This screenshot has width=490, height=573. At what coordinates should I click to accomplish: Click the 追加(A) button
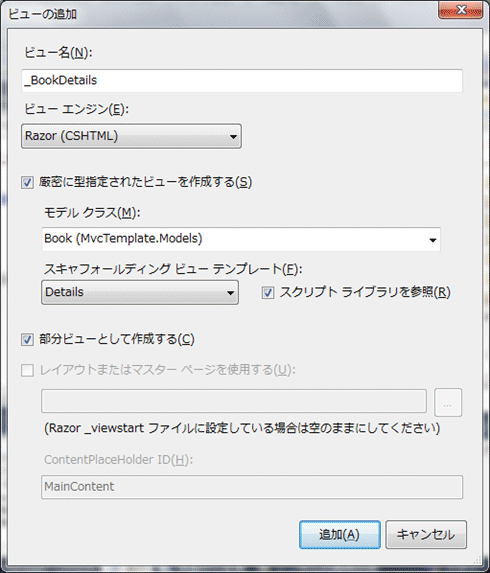click(x=339, y=535)
